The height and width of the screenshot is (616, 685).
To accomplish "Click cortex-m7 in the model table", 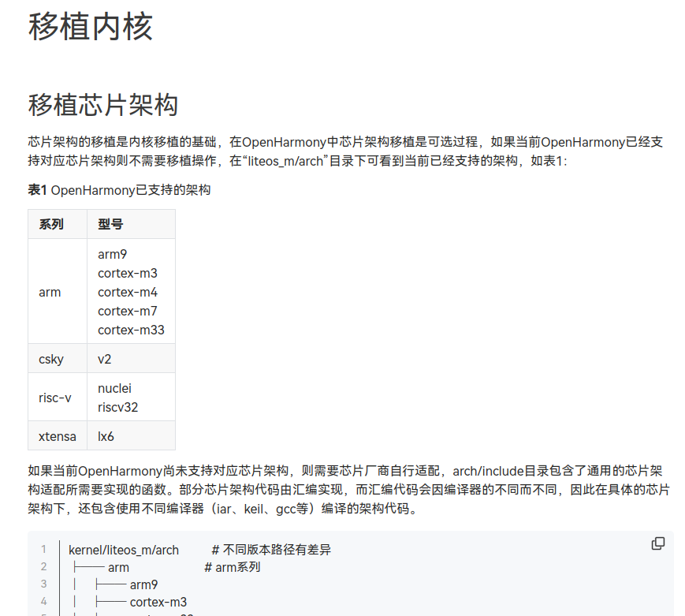I will coord(128,311).
